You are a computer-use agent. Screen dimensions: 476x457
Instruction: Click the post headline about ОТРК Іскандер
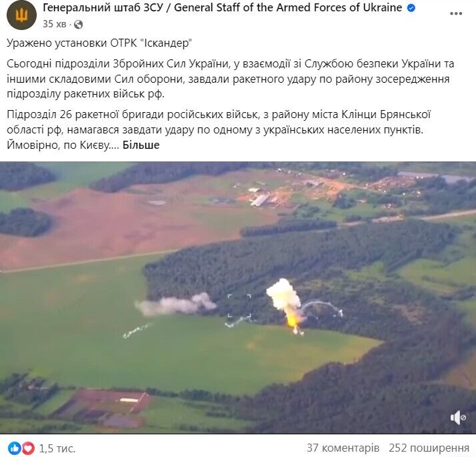click(x=99, y=43)
